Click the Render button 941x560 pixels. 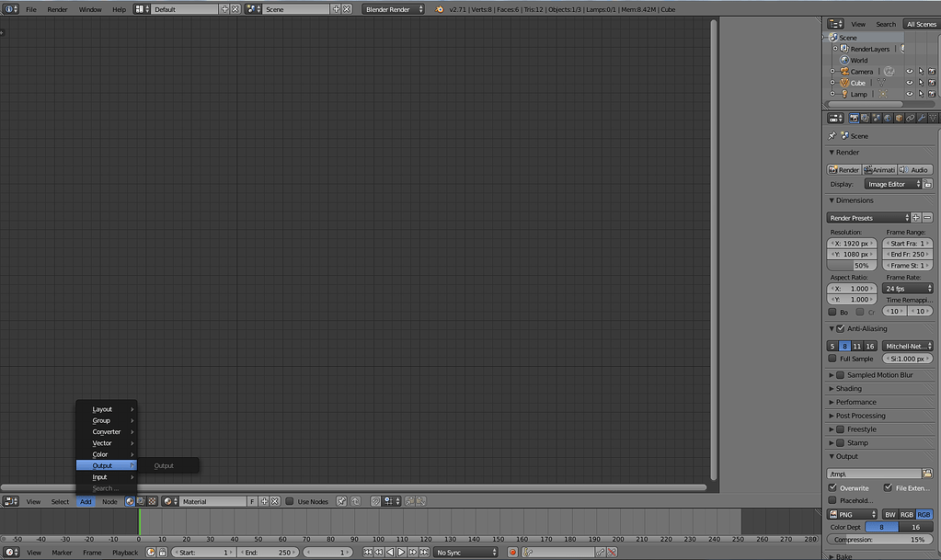click(x=843, y=170)
